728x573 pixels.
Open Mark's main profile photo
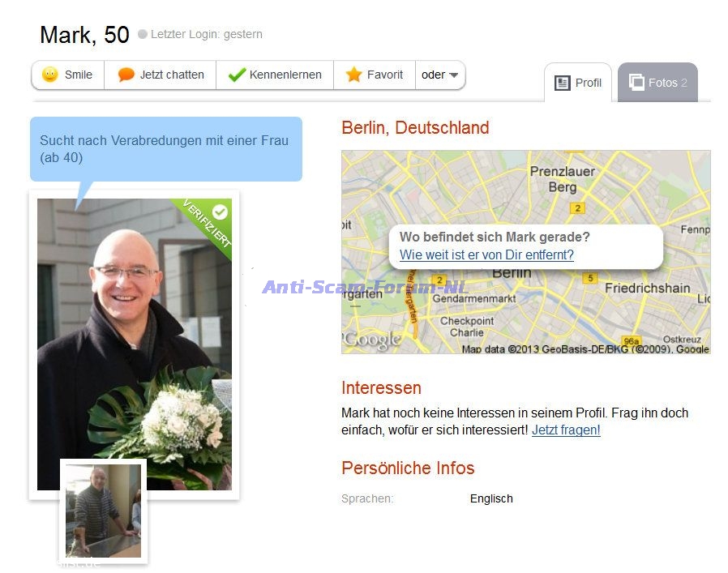(x=135, y=344)
